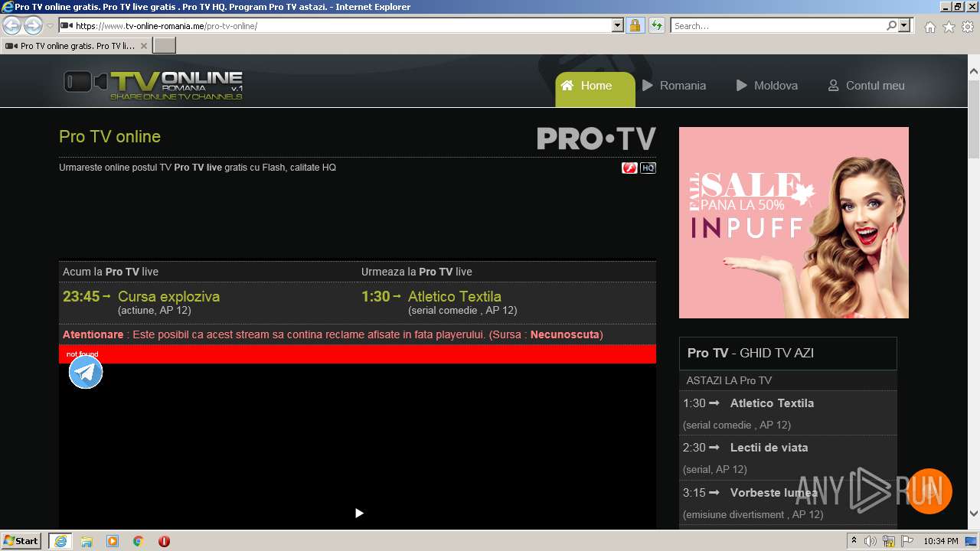Click the red Opera taskbar icon
The height and width of the screenshot is (551, 980).
coord(164,541)
